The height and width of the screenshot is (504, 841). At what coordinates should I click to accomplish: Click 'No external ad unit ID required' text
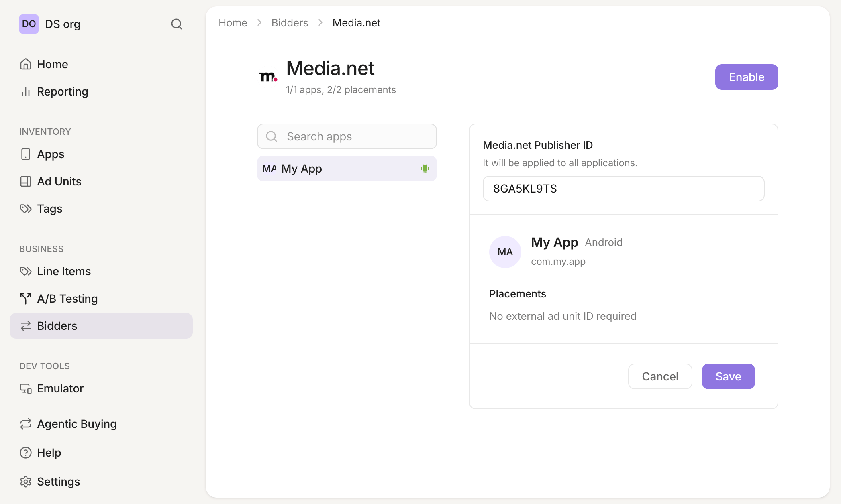tap(563, 316)
